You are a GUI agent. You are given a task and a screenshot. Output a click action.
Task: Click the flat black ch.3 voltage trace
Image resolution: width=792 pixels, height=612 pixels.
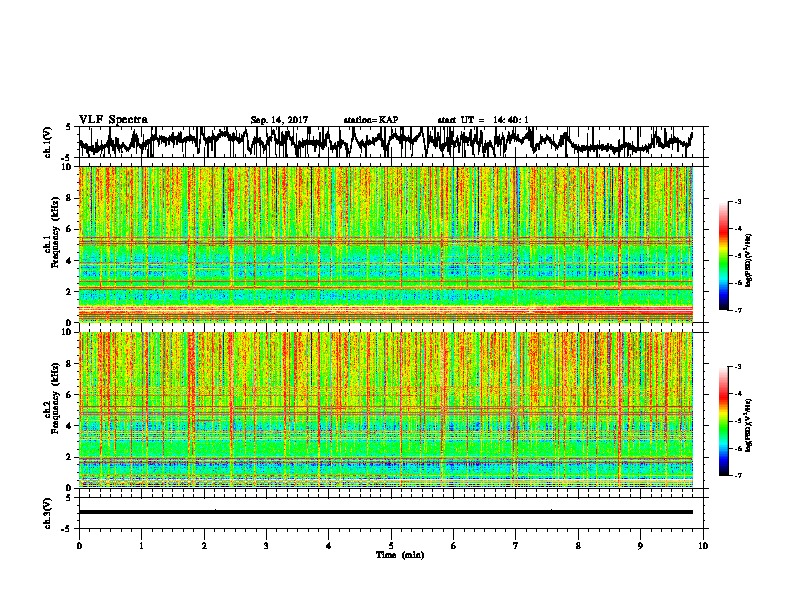(x=386, y=512)
